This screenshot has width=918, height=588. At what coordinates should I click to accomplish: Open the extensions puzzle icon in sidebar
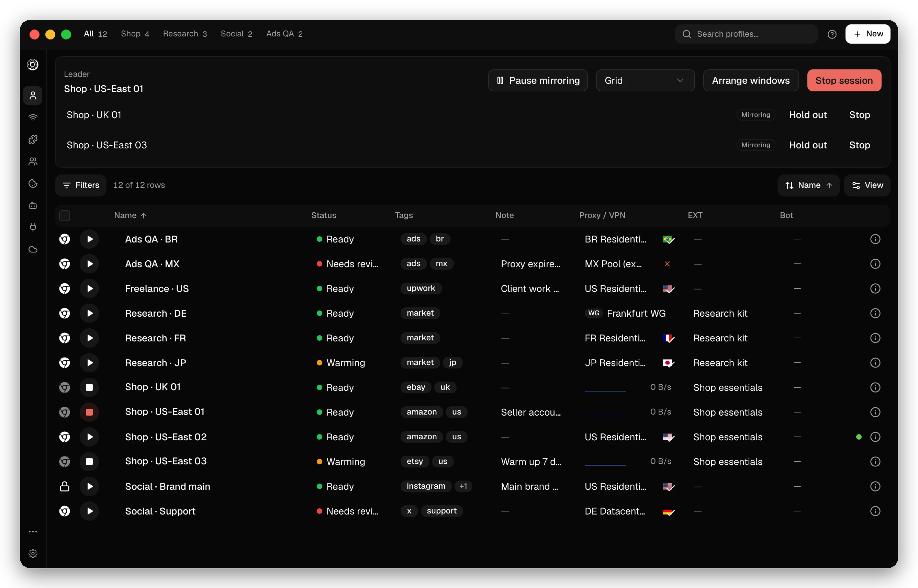pyautogui.click(x=33, y=139)
